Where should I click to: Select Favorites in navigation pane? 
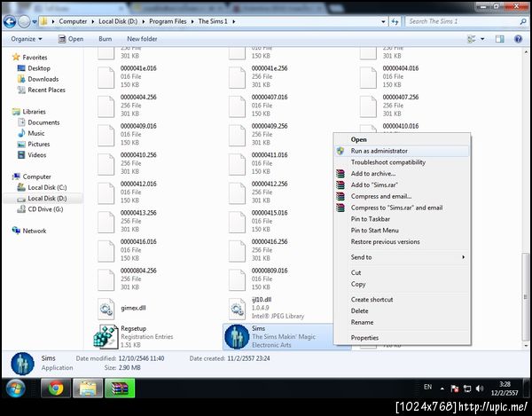click(x=30, y=58)
